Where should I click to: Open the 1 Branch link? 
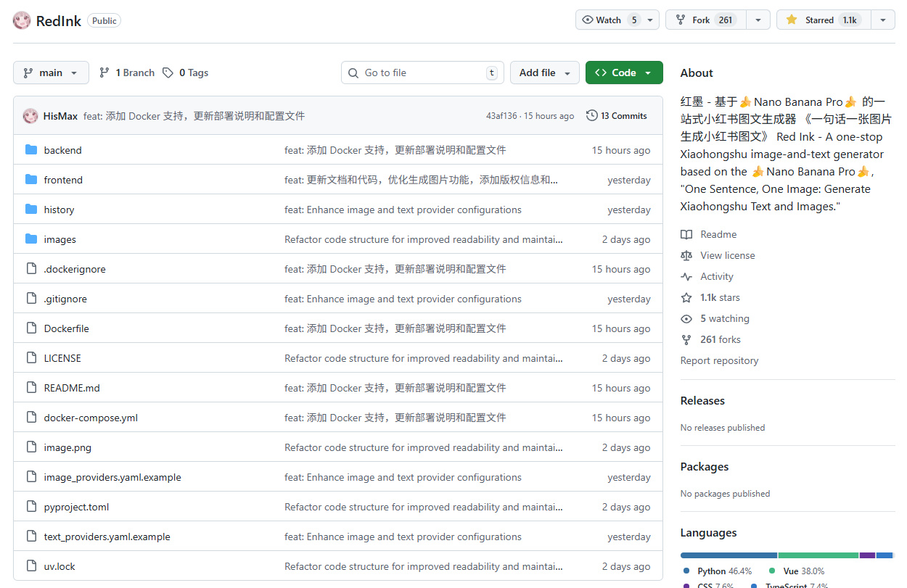point(127,73)
